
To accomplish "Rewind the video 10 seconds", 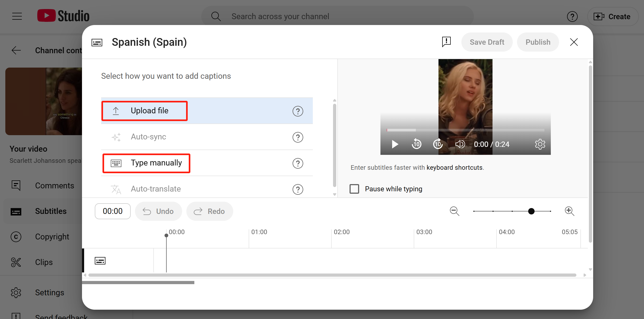I will pyautogui.click(x=417, y=144).
